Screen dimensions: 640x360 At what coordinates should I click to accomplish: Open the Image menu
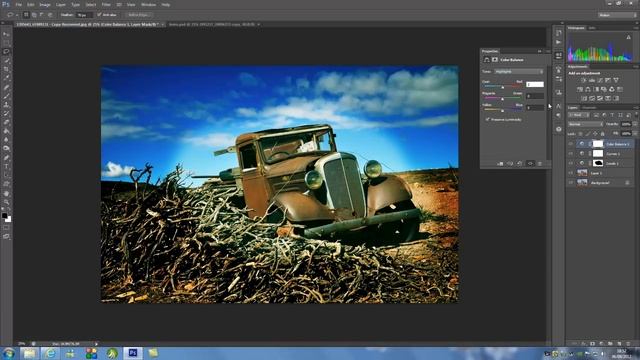click(45, 4)
